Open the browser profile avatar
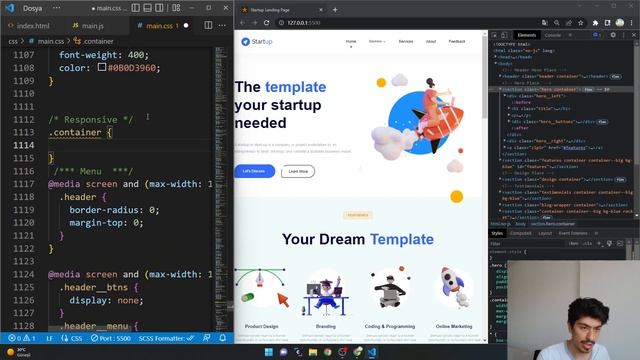This screenshot has height=360, width=640. click(x=620, y=23)
